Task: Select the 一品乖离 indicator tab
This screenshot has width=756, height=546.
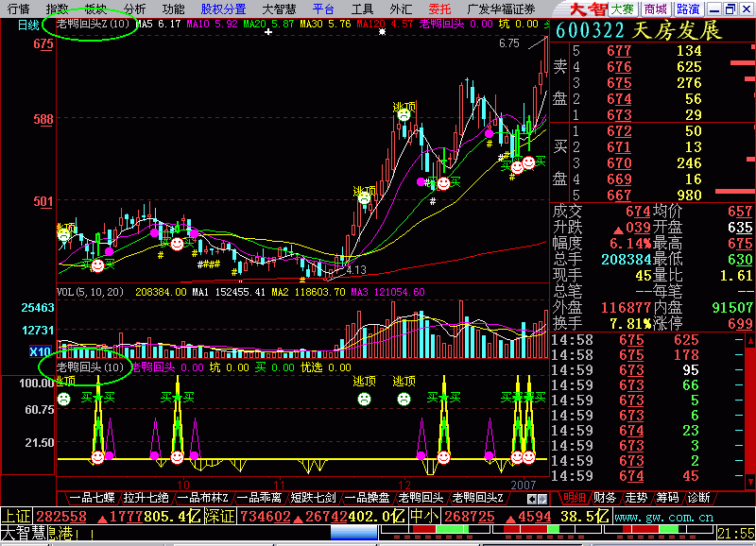Action: point(259,498)
